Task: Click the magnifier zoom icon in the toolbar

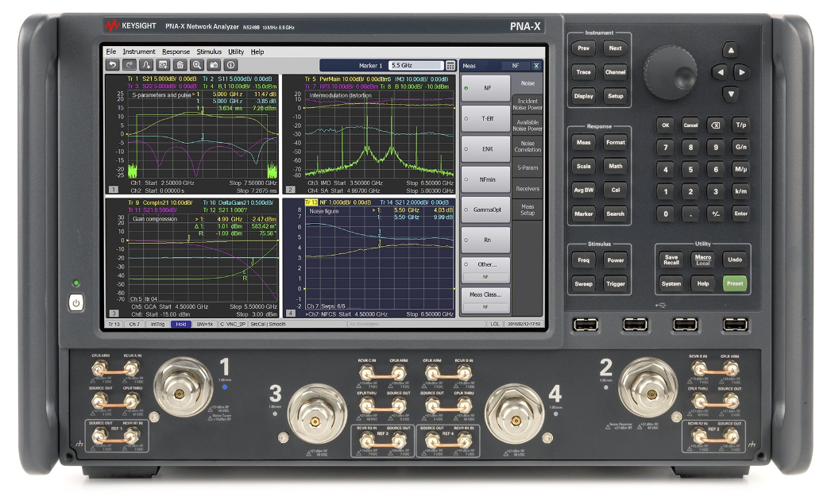Action: pyautogui.click(x=197, y=65)
